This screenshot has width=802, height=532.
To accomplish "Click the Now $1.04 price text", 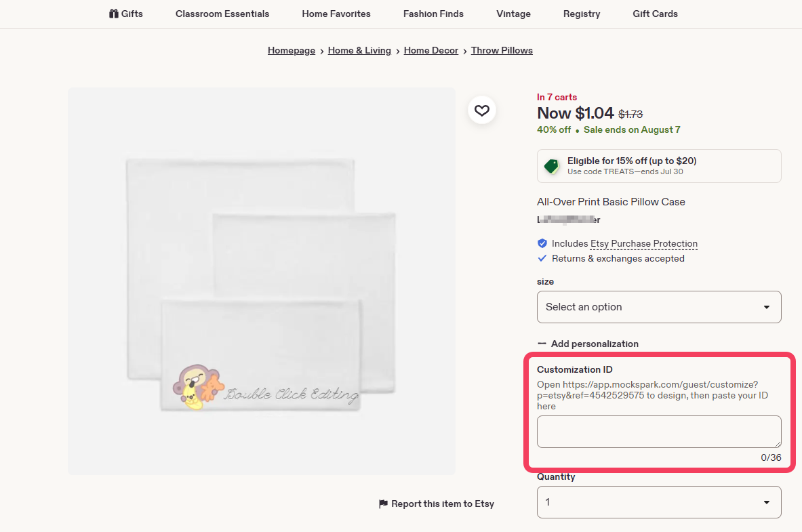I will point(575,113).
